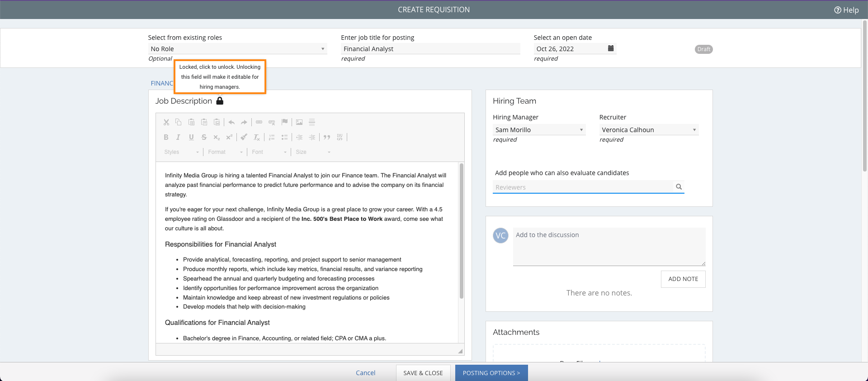Open the Styles dropdown in the editor

pyautogui.click(x=181, y=152)
